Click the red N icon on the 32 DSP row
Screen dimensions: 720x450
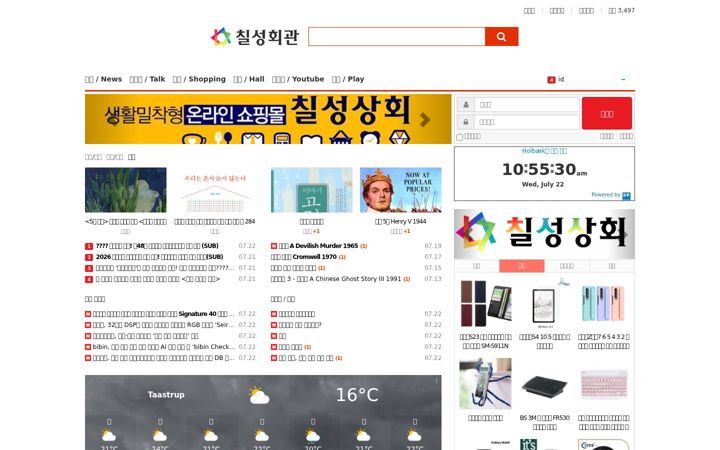click(x=88, y=325)
